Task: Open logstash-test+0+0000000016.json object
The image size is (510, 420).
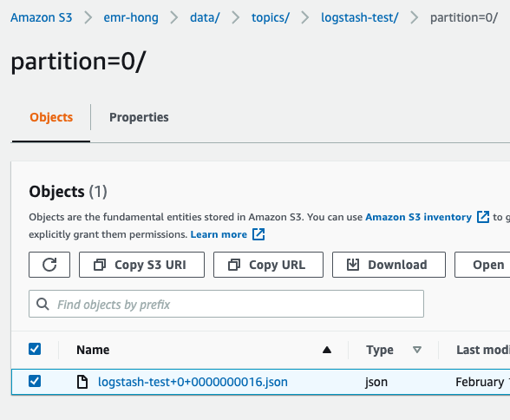Action: (x=193, y=382)
